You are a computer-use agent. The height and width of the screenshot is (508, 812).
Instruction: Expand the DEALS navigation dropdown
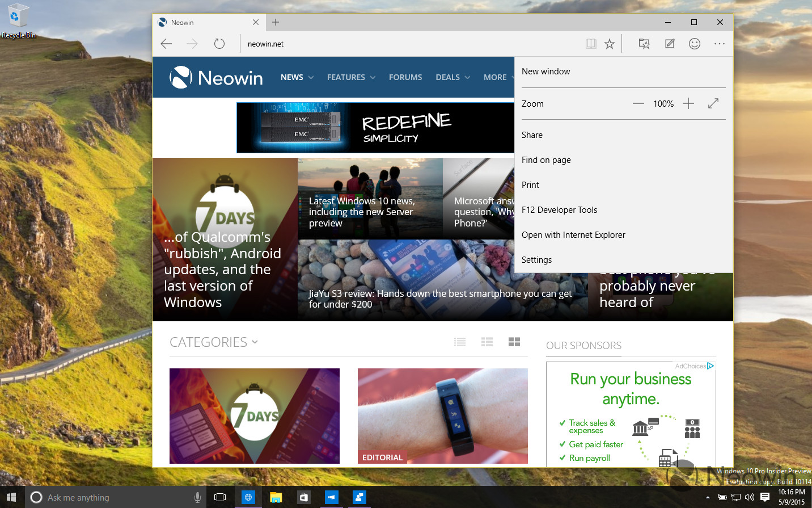[x=453, y=77]
